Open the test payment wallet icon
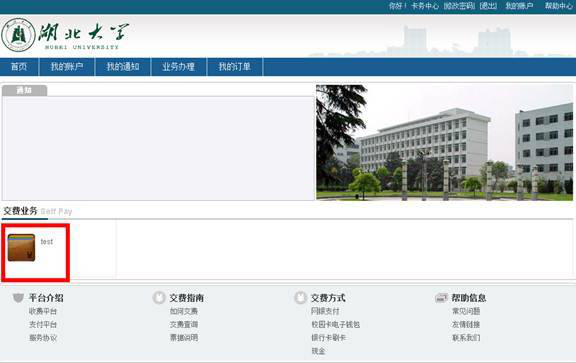Image resolution: width=576 pixels, height=363 pixels. click(21, 248)
